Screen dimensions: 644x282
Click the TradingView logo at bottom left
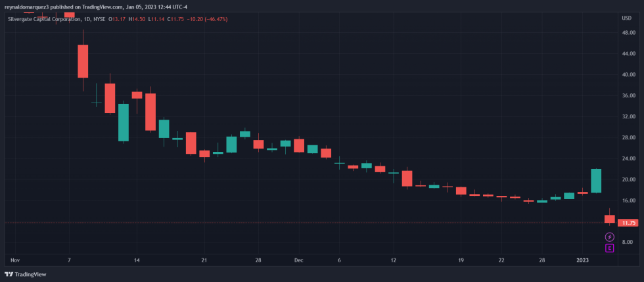[x=26, y=275]
